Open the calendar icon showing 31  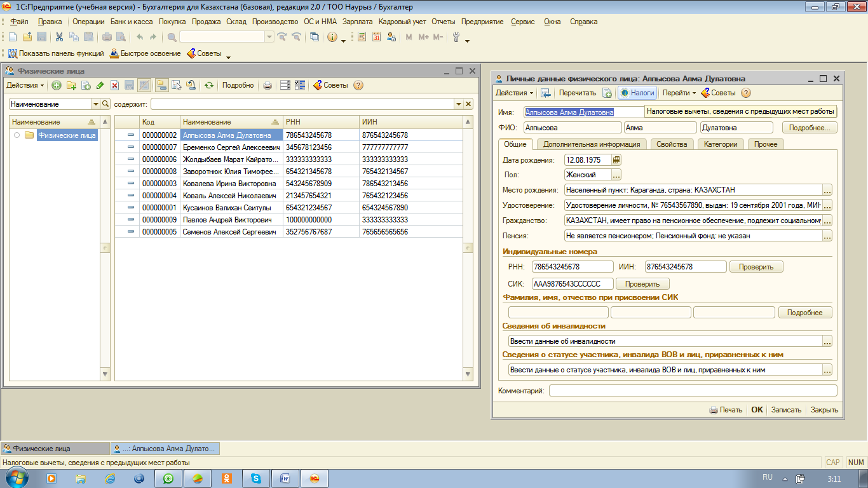pyautogui.click(x=377, y=37)
